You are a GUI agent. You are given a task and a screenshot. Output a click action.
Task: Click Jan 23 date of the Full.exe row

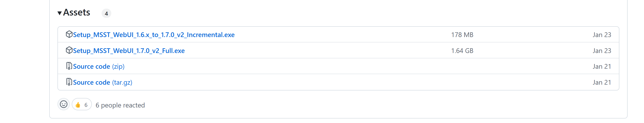tap(601, 51)
